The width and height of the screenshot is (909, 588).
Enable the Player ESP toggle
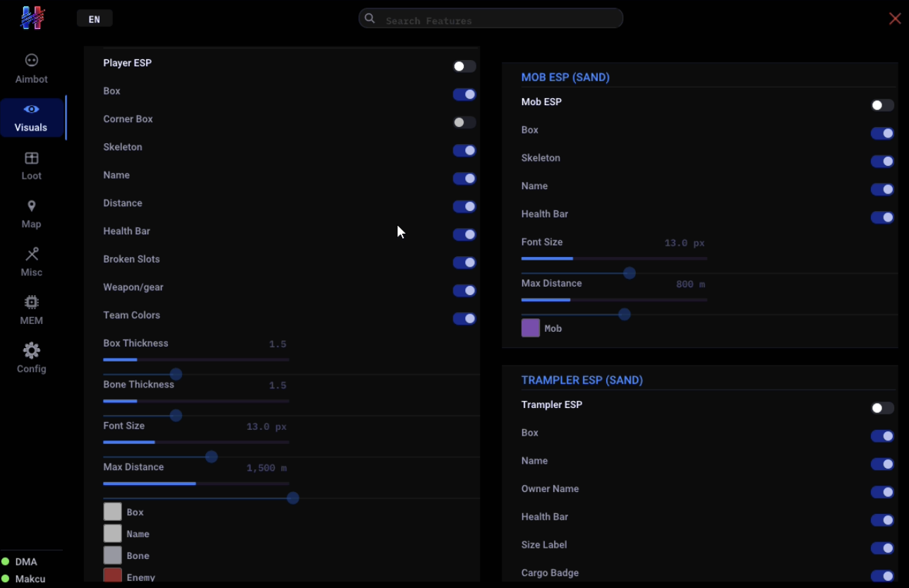click(464, 66)
